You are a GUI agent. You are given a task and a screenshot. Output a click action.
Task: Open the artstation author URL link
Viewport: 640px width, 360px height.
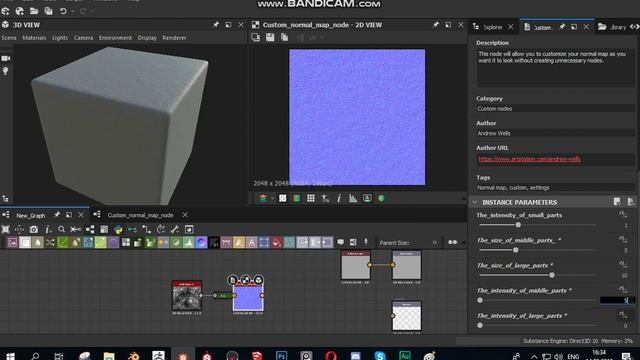pos(529,159)
